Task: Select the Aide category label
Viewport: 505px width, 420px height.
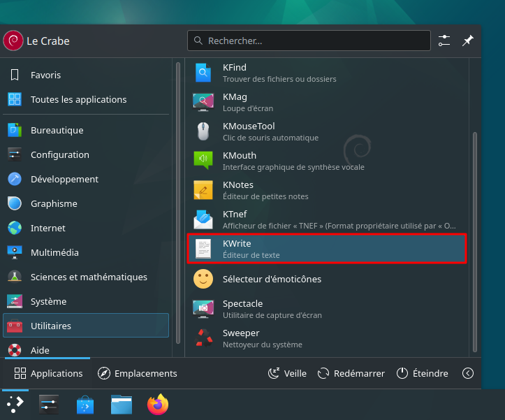Action: click(x=40, y=350)
